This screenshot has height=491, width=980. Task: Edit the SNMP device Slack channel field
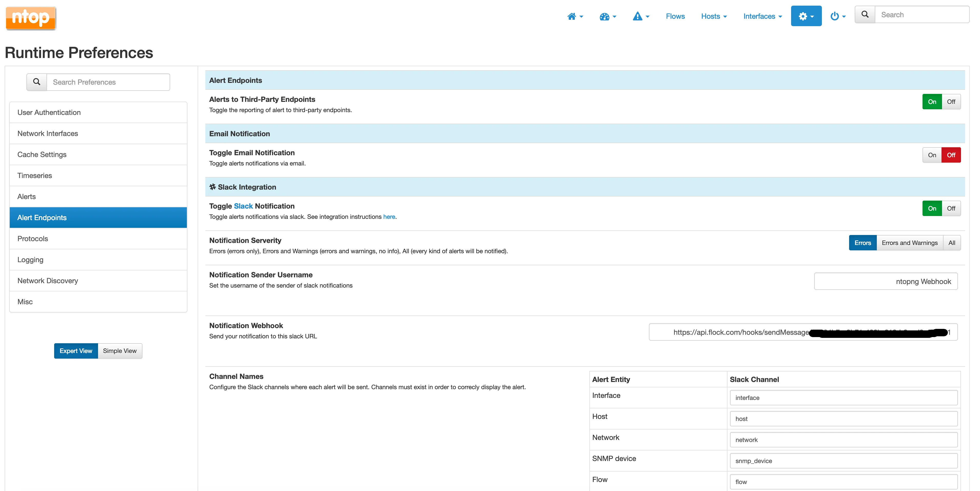[x=843, y=460]
